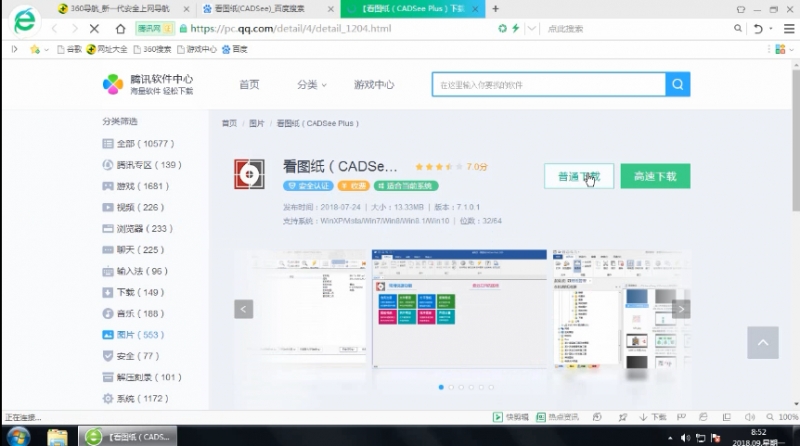
Task: Open File Explorer from the taskbar
Action: click(57, 437)
